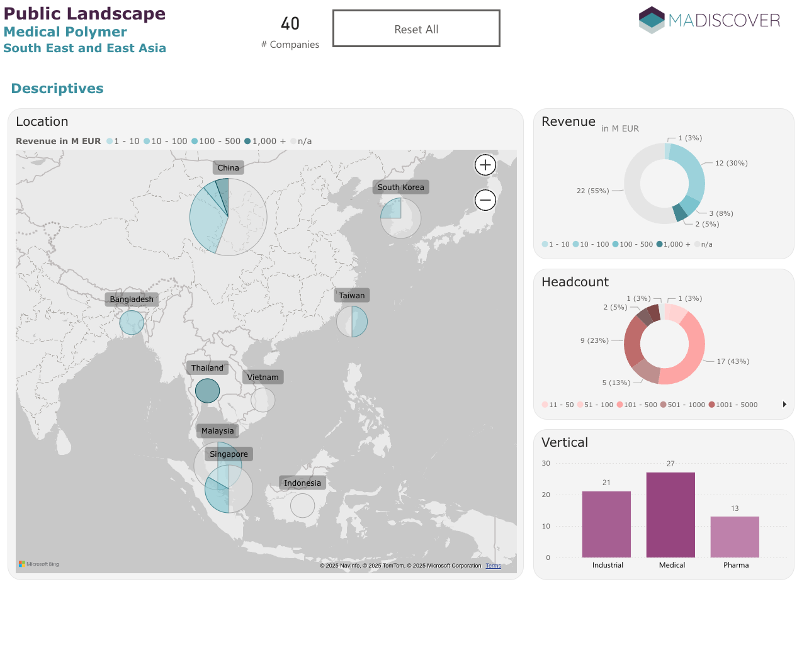
Task: Select the Vietnam bubble on the map
Action: pyautogui.click(x=263, y=400)
